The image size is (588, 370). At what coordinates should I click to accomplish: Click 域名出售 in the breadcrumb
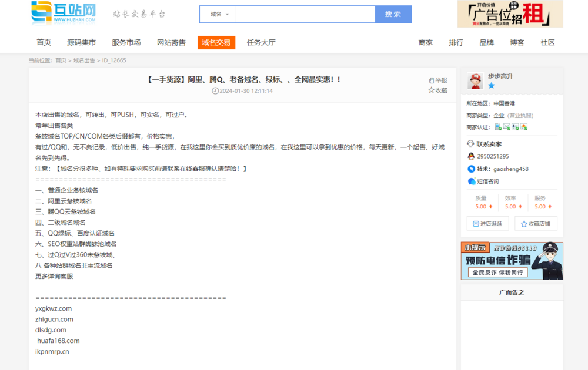84,60
